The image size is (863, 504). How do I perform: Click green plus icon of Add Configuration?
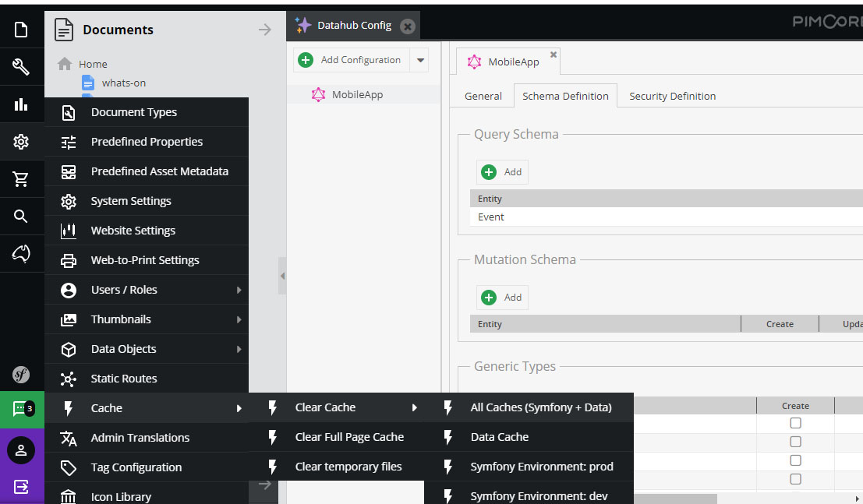306,60
